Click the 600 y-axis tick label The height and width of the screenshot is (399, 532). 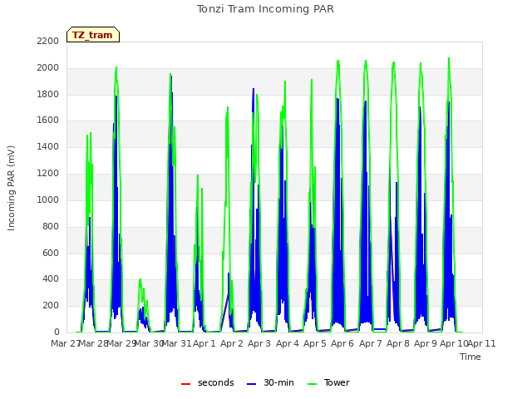[x=51, y=253]
